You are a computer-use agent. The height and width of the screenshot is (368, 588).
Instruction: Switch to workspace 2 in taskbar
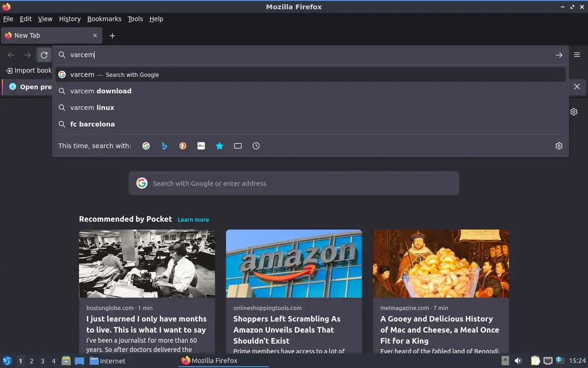31,361
